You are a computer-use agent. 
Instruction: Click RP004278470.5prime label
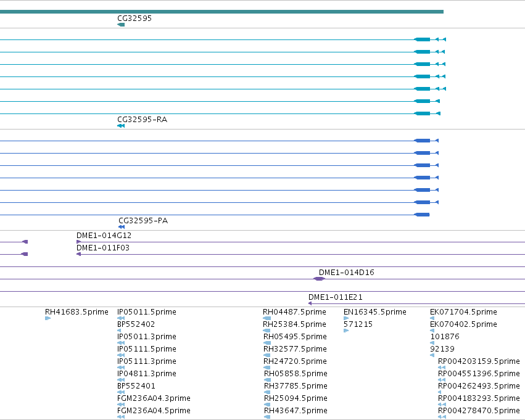tap(479, 411)
